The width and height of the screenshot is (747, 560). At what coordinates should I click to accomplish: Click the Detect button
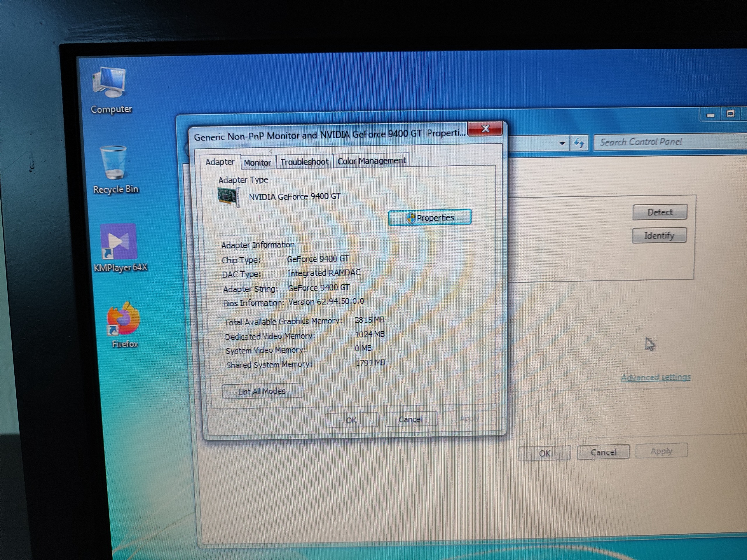point(659,212)
